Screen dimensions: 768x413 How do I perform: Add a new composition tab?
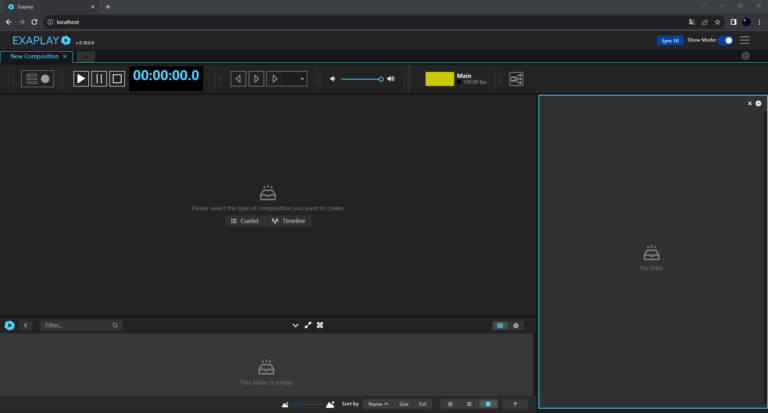86,56
